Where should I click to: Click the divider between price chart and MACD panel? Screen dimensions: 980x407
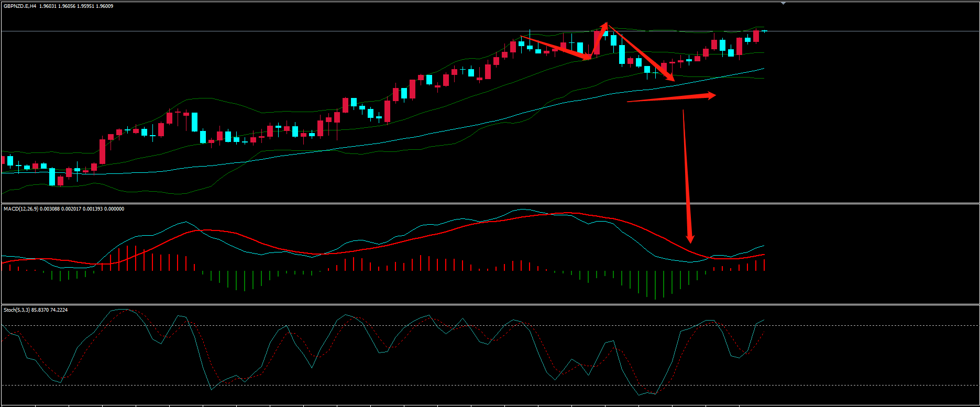coord(490,203)
